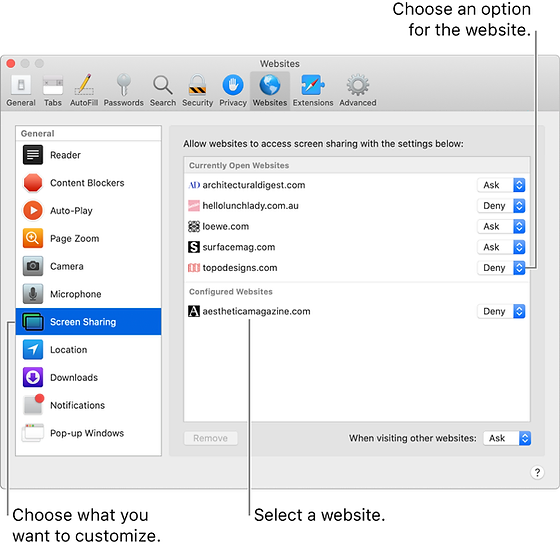Open the Deny dropdown for topodesigns.com
The width and height of the screenshot is (560, 548).
click(501, 268)
